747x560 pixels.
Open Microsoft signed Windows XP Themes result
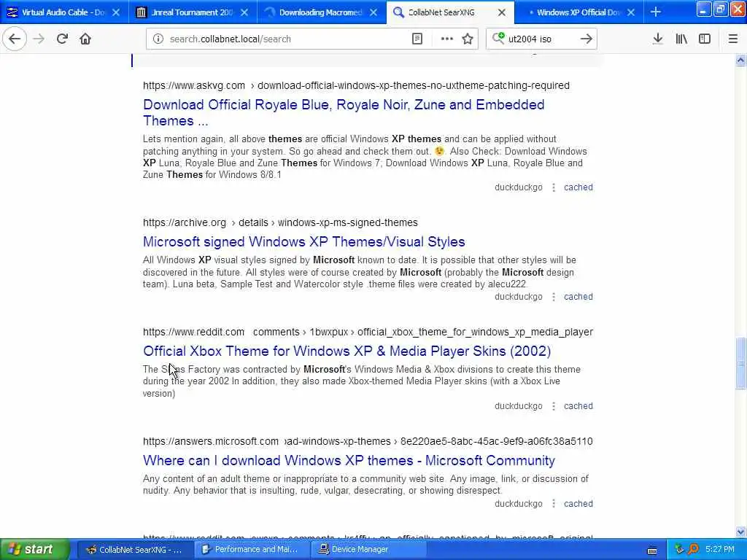[304, 241]
